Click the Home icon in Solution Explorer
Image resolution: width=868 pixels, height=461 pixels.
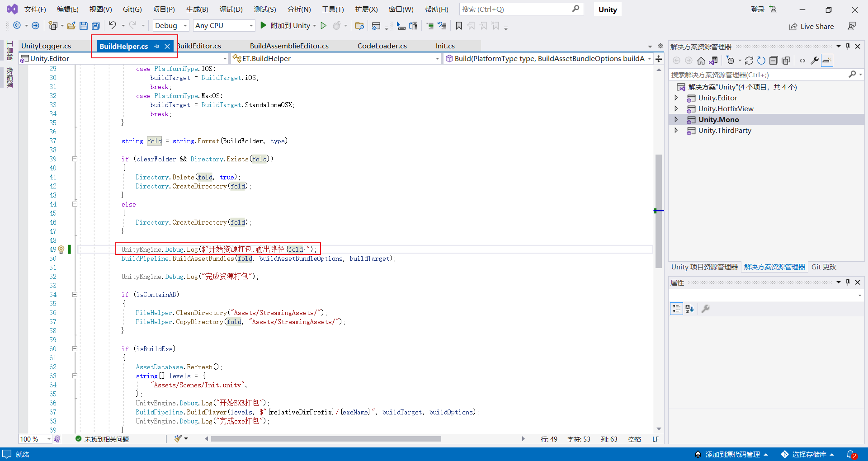(x=700, y=61)
